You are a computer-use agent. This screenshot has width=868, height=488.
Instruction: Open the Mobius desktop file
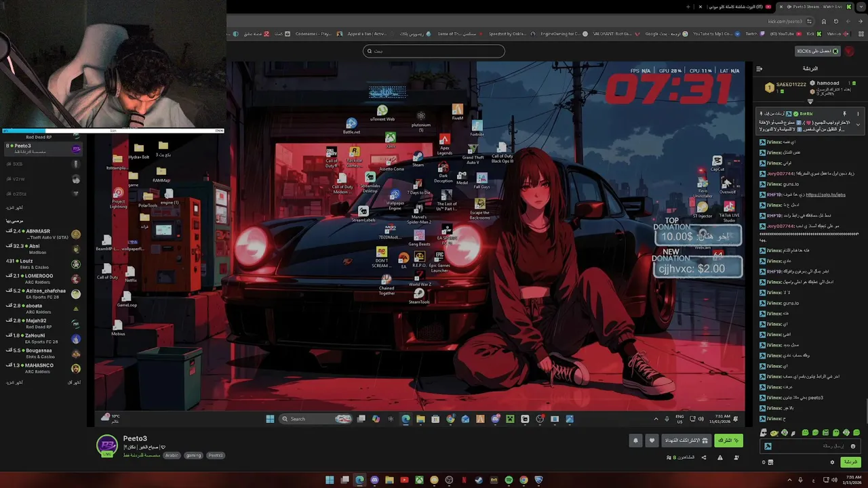pyautogui.click(x=118, y=328)
